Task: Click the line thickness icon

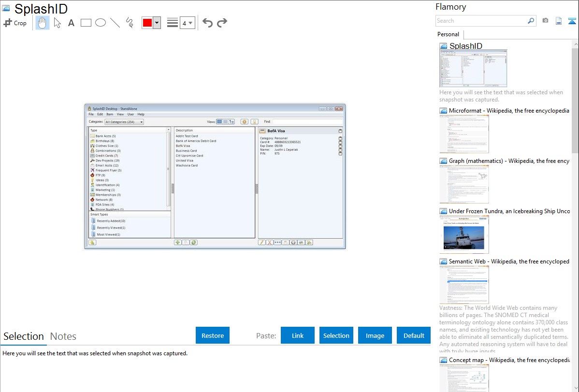Action: click(x=173, y=23)
